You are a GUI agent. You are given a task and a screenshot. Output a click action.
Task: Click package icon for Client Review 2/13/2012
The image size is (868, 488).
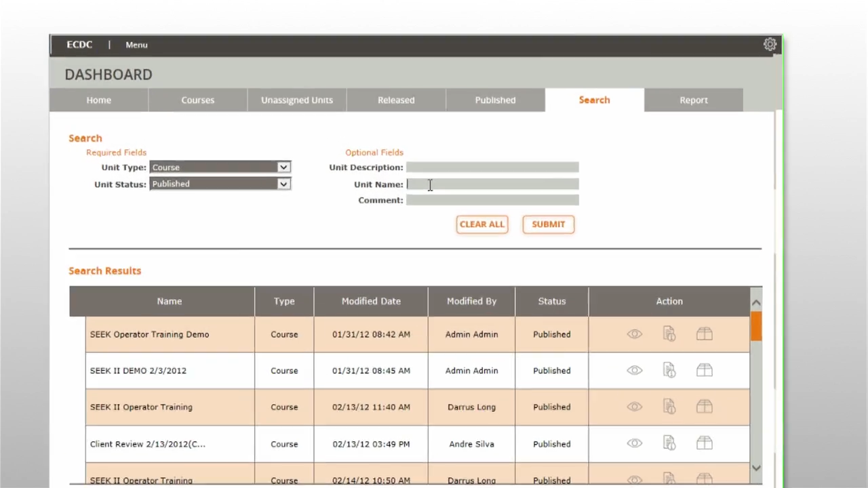point(705,443)
